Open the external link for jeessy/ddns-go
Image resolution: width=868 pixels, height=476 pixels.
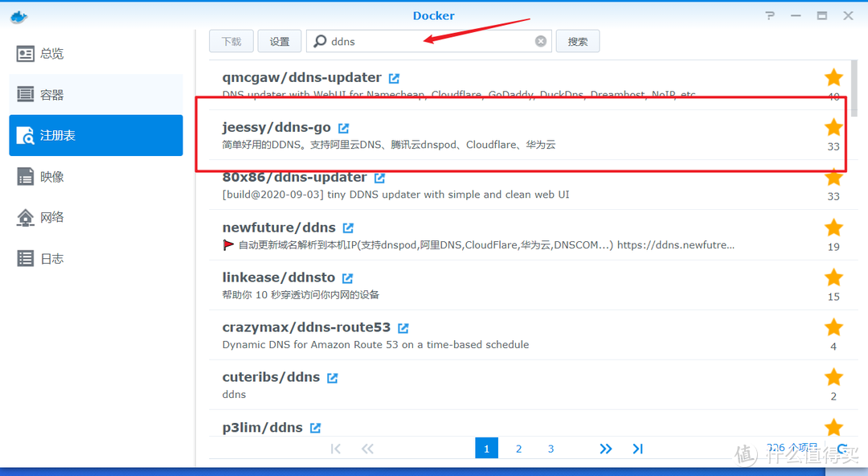click(x=344, y=128)
